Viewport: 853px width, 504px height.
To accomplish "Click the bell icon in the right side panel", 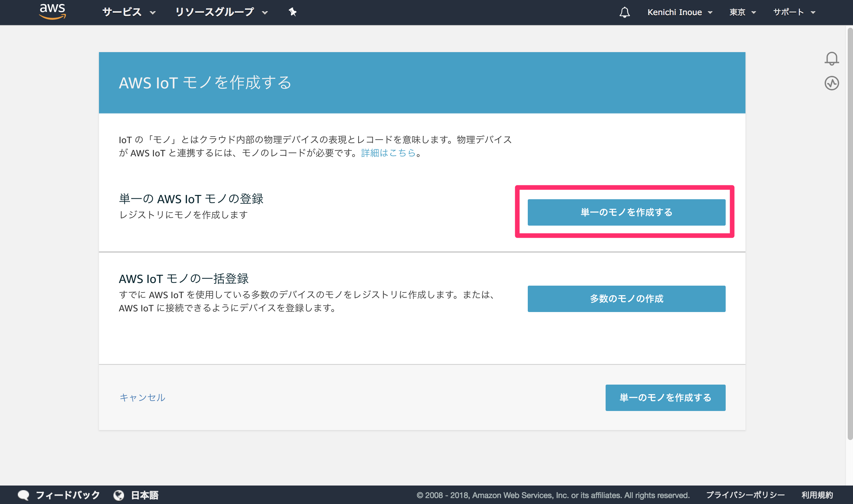I will [x=832, y=58].
